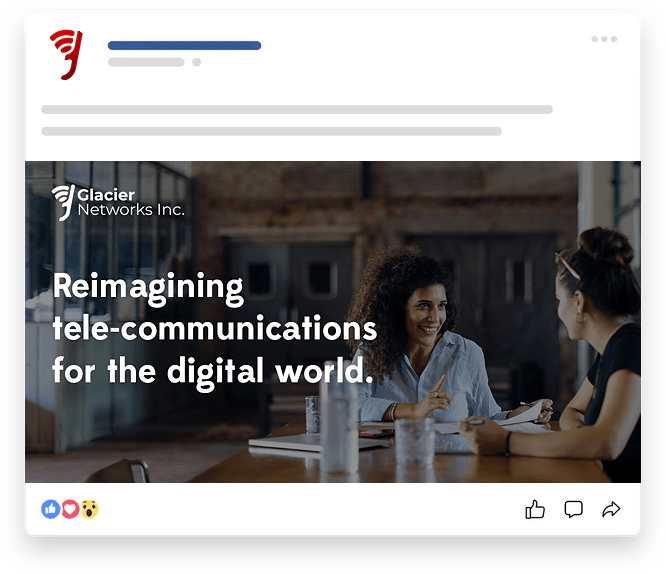Click the blue page name placeholder bar
Screen dimensions: 666x574
pos(184,45)
